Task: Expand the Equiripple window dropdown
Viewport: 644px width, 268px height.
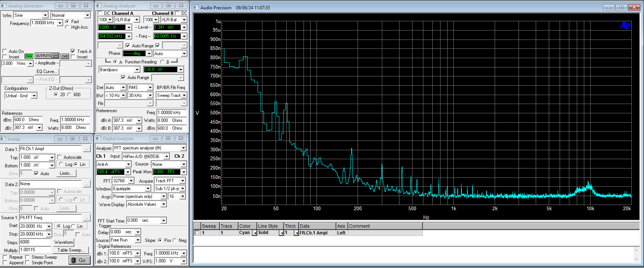Action: 148,189
